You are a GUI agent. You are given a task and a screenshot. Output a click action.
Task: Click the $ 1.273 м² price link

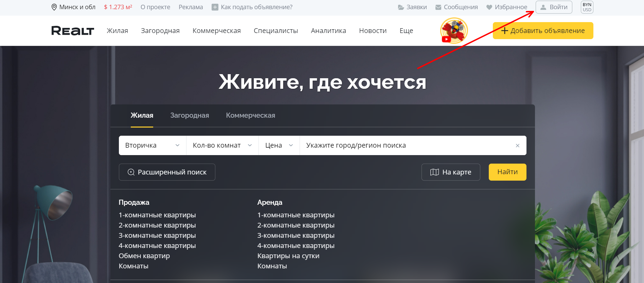(118, 7)
